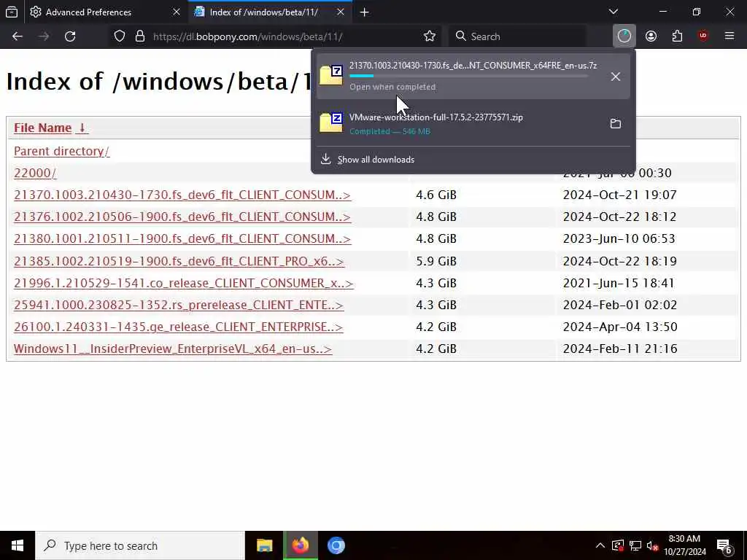Open the Extensions puzzle icon
This screenshot has width=747, height=560.
pos(677,36)
